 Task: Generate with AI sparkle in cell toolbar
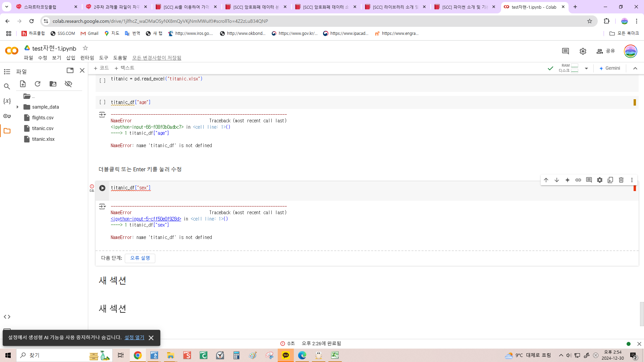tap(568, 180)
